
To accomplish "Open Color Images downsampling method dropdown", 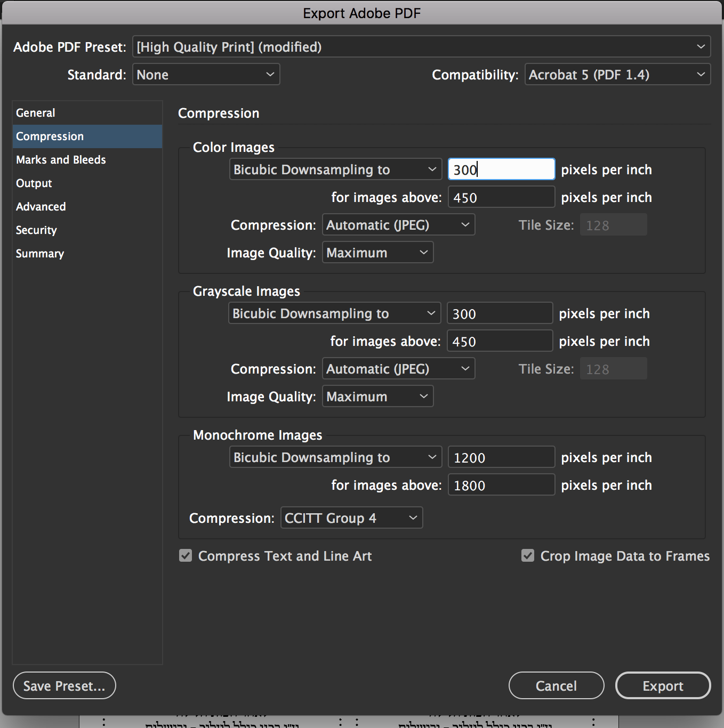I will [x=335, y=169].
